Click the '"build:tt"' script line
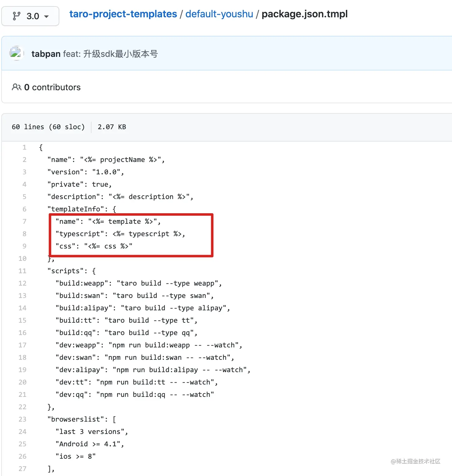Image resolution: width=452 pixels, height=476 pixels. coord(126,321)
